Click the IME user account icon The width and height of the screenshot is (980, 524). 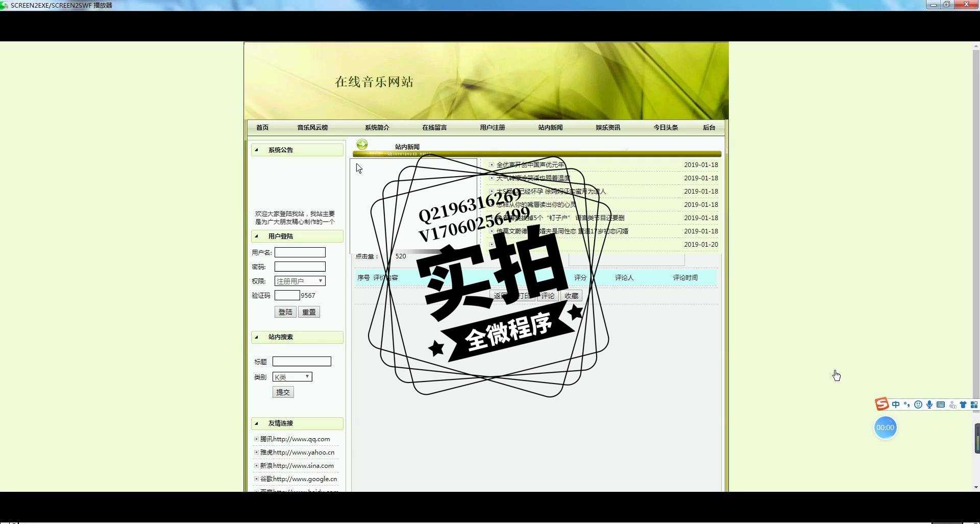[x=952, y=404]
